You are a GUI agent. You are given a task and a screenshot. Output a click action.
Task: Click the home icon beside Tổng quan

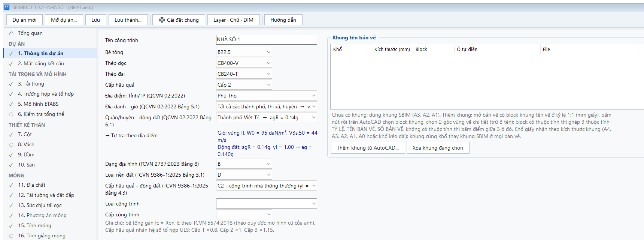[11, 33]
